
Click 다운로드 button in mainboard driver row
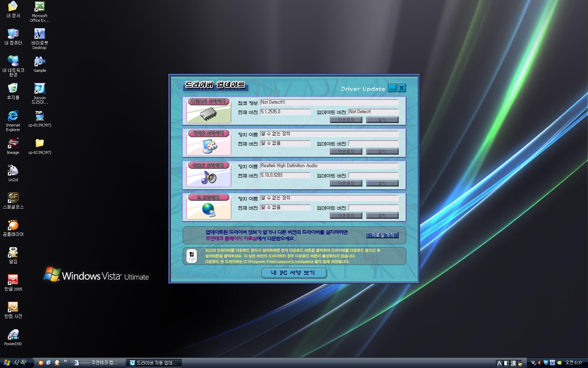pos(346,120)
